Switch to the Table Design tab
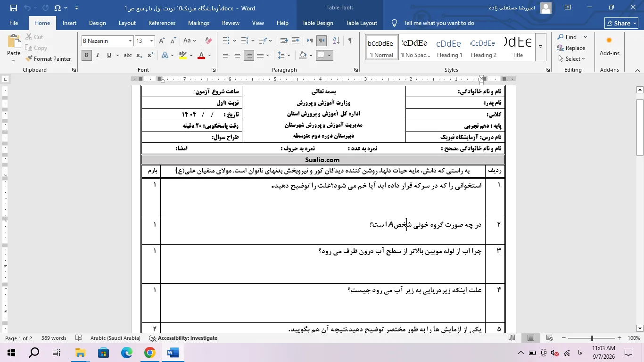This screenshot has height=362, width=644. click(x=318, y=23)
